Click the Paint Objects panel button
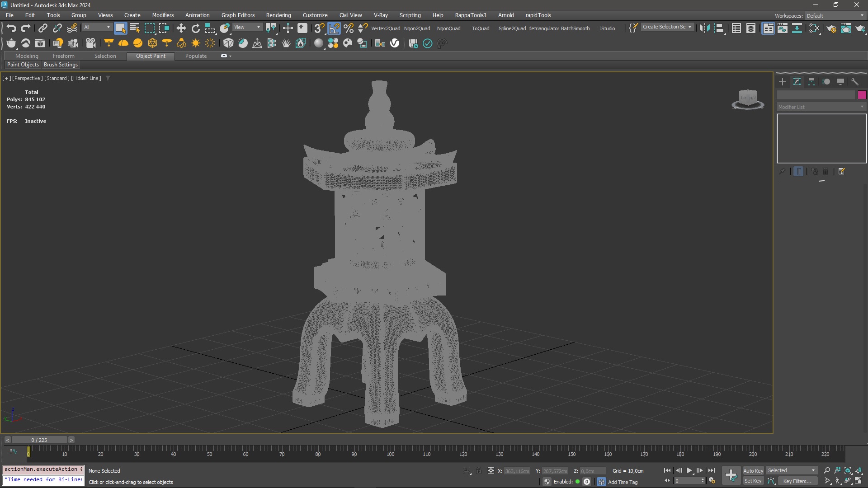 [x=23, y=65]
